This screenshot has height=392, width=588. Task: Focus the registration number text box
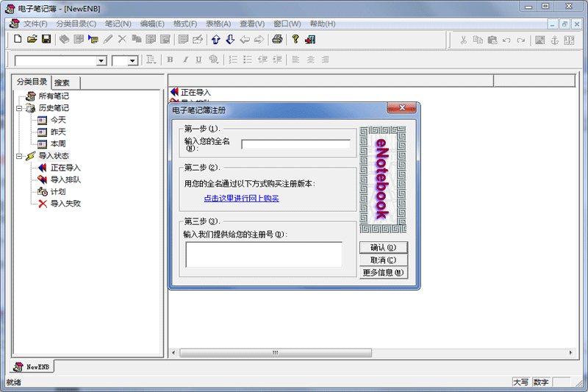[x=264, y=254]
